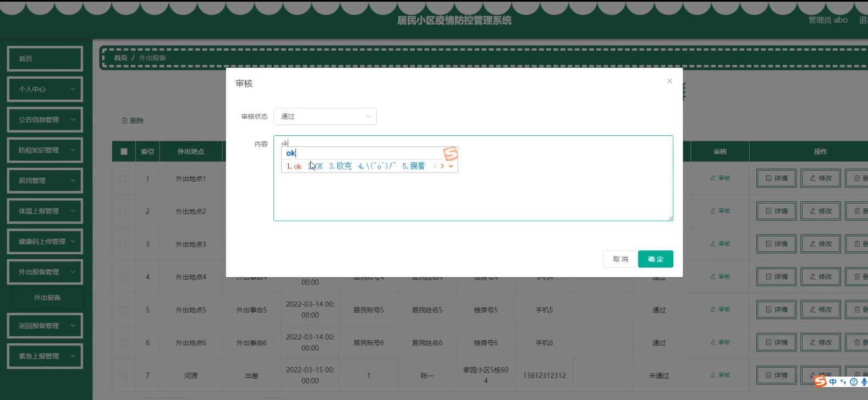
Task: Click the 审核 pencil link in row 1
Action: tap(720, 178)
